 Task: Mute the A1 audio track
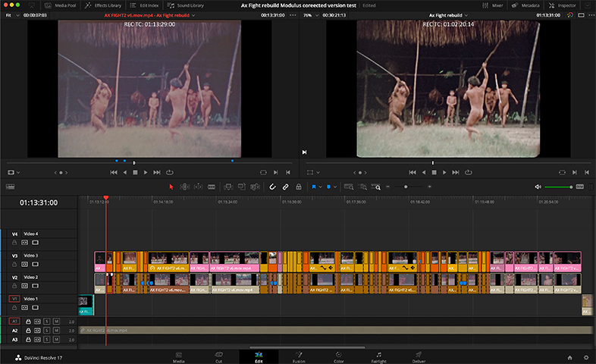56,322
